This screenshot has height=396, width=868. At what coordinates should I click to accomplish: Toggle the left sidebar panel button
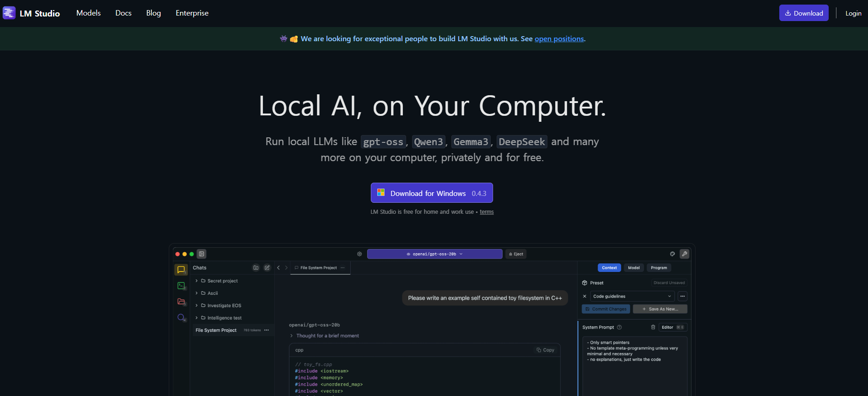click(x=202, y=254)
